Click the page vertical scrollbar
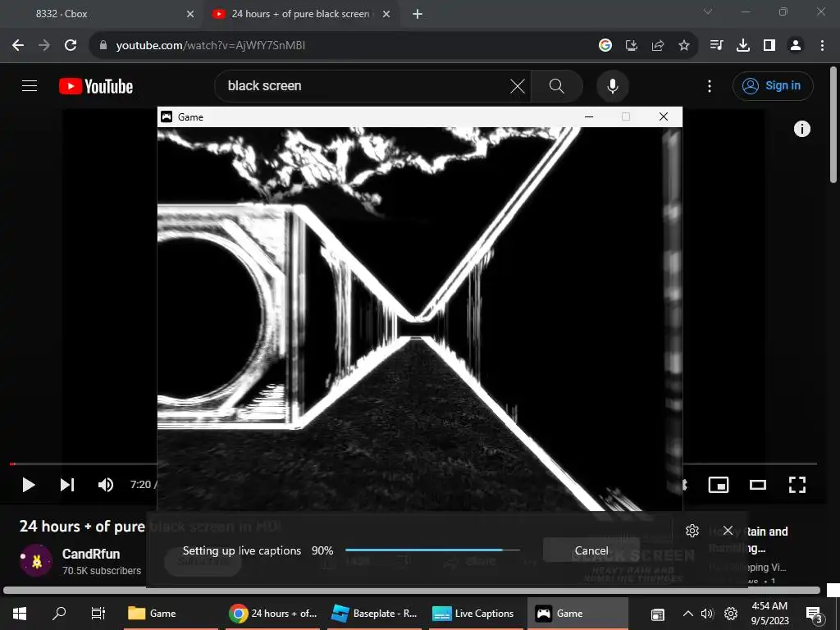This screenshot has height=630, width=840. 833,125
